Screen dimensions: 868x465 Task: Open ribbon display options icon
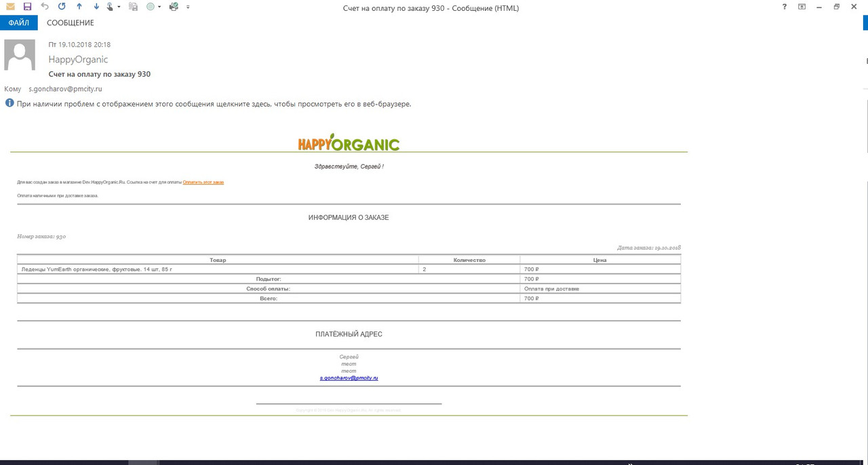point(802,7)
